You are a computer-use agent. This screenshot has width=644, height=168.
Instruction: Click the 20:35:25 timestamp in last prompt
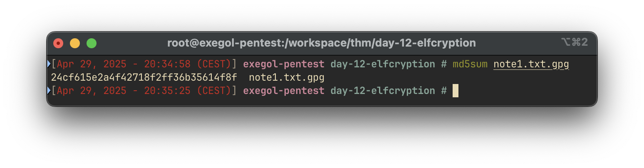click(167, 91)
